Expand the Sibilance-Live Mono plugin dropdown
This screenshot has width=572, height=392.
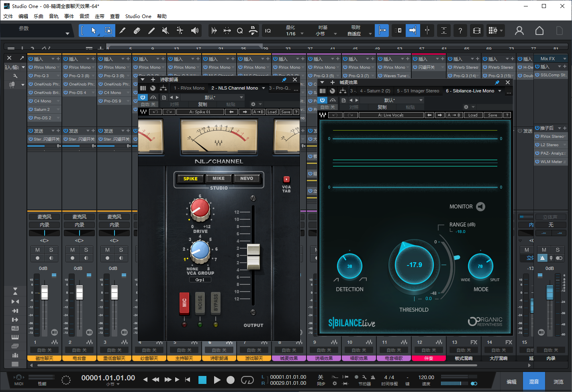coord(500,91)
